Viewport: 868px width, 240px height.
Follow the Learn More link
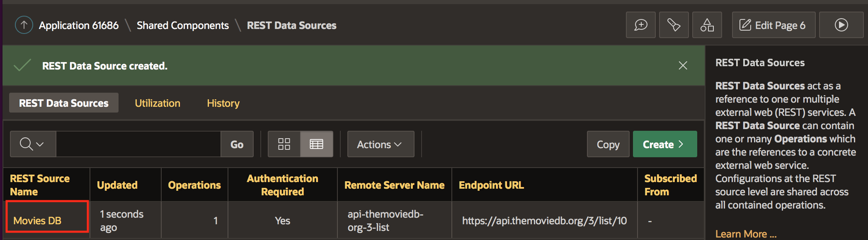pos(746,234)
